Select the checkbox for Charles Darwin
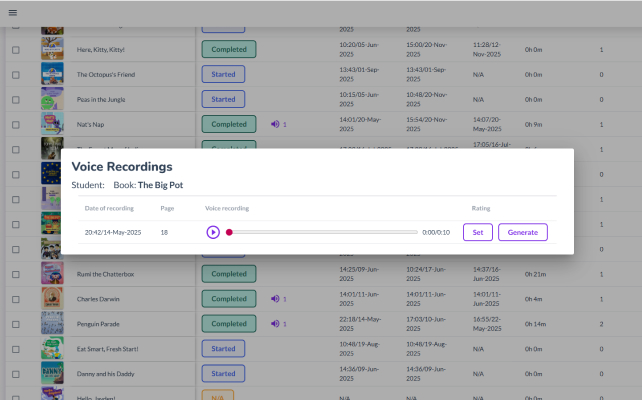The height and width of the screenshot is (400, 642). (15, 299)
